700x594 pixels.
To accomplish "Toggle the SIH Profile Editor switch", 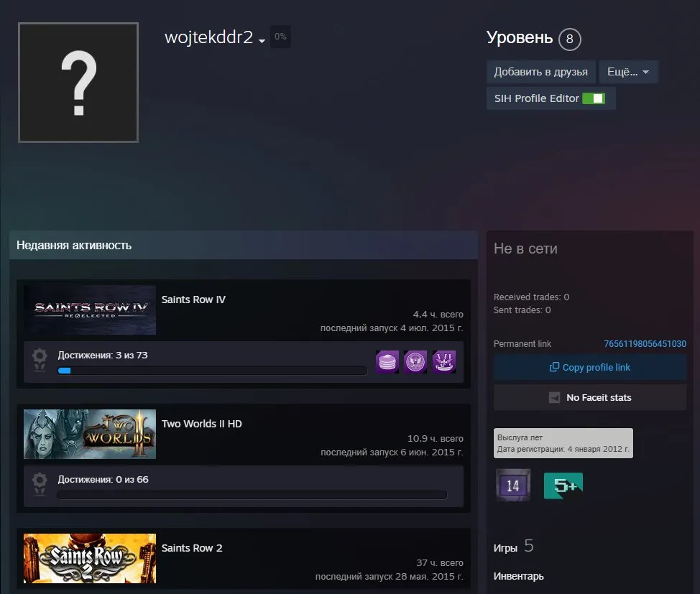I will 594,98.
